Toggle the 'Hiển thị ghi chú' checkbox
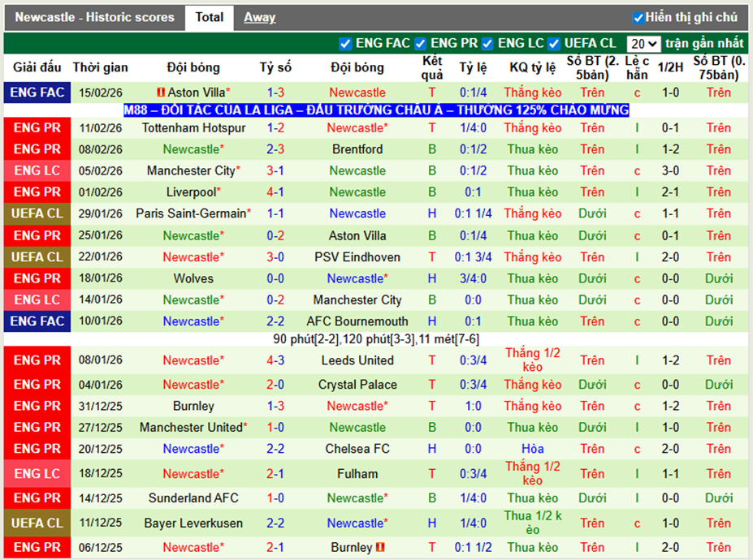This screenshot has width=753, height=560. (638, 18)
